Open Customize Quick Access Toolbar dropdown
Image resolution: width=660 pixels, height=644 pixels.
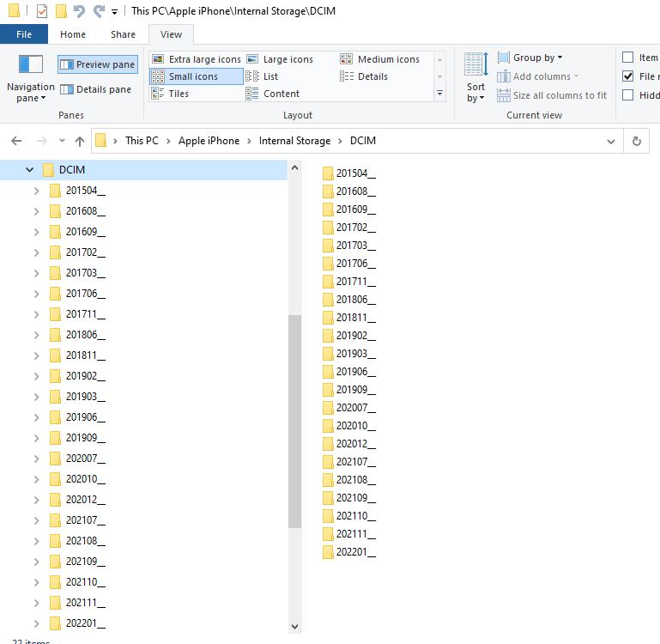tap(114, 12)
